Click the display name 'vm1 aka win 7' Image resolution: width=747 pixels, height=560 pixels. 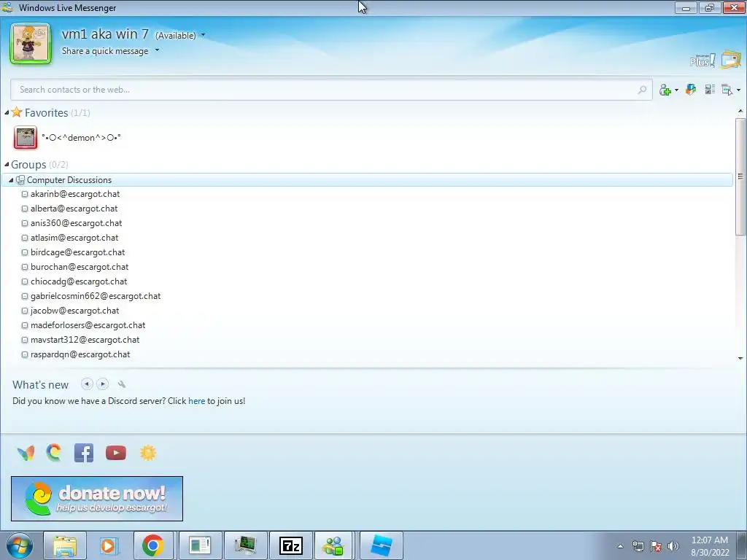(x=105, y=34)
